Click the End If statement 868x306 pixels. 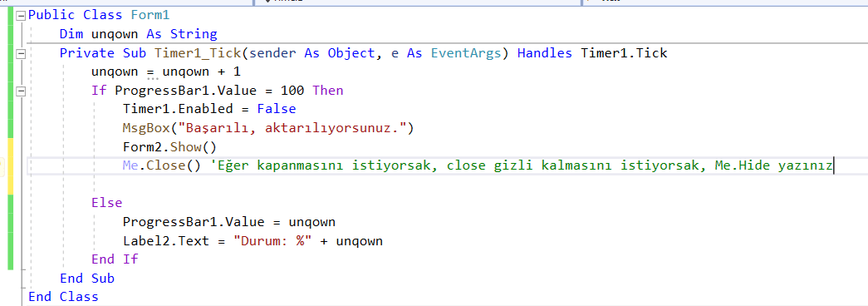tap(115, 259)
